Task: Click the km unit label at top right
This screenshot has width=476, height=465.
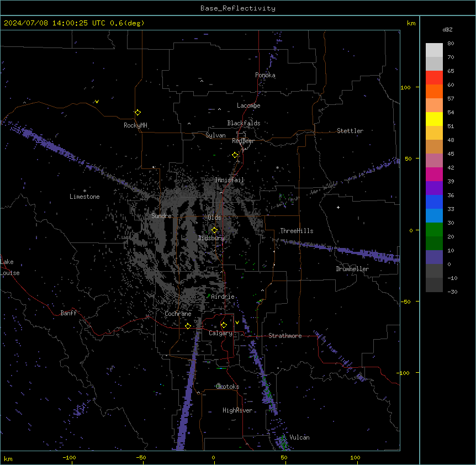Action: coord(411,23)
